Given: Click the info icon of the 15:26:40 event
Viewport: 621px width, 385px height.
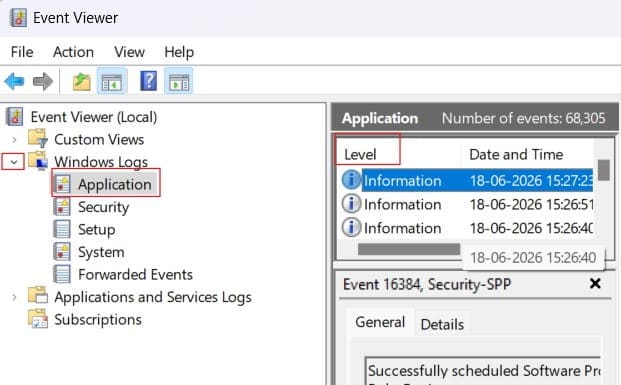Looking at the screenshot, I should tap(351, 227).
